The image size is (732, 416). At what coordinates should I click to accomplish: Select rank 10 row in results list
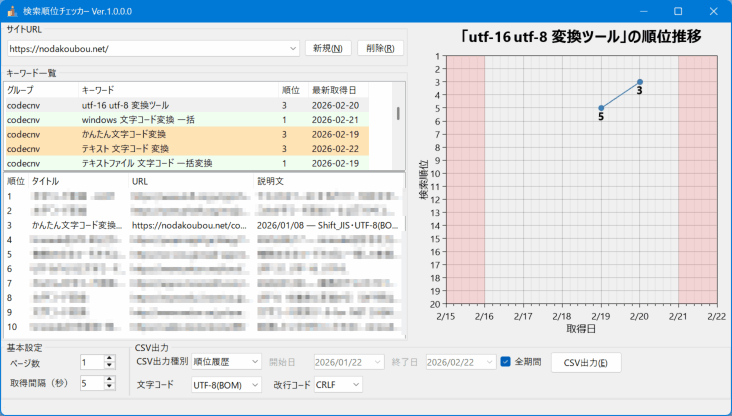click(x=204, y=327)
